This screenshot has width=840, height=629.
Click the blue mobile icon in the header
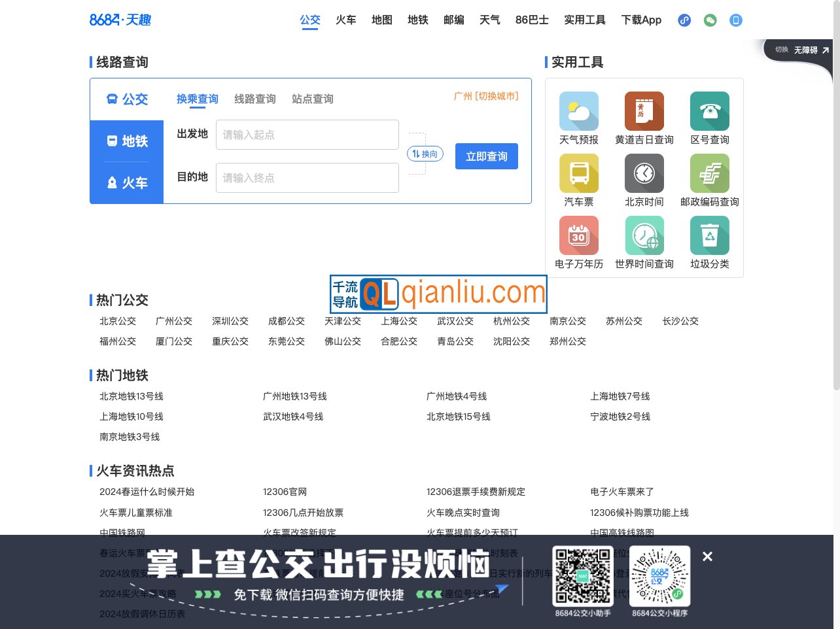click(x=735, y=20)
